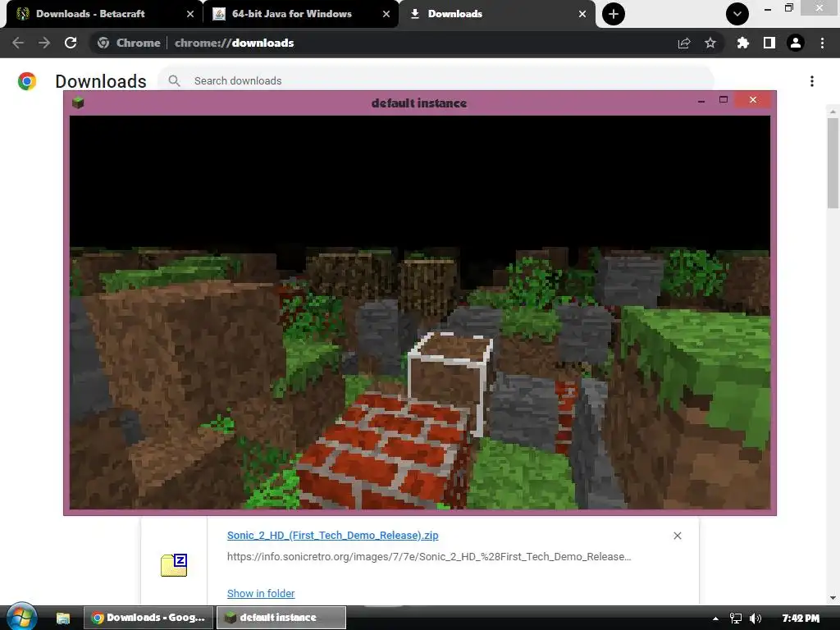Switch to the 64-bit Java for Windows tab
The height and width of the screenshot is (630, 840).
[x=300, y=14]
